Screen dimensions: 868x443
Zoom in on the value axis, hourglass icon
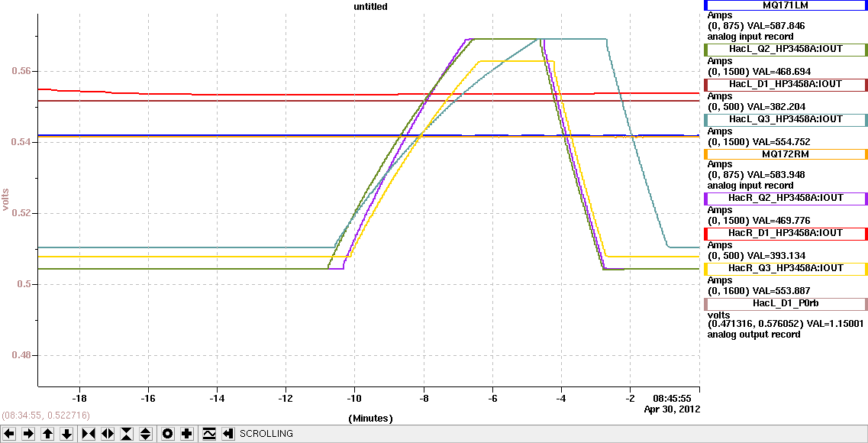tap(127, 434)
